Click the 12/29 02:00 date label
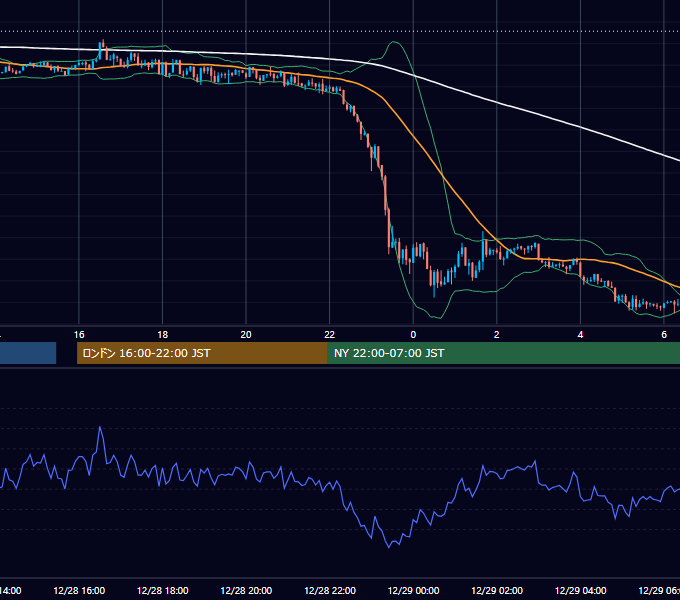Image resolution: width=680 pixels, height=600 pixels. tap(497, 590)
